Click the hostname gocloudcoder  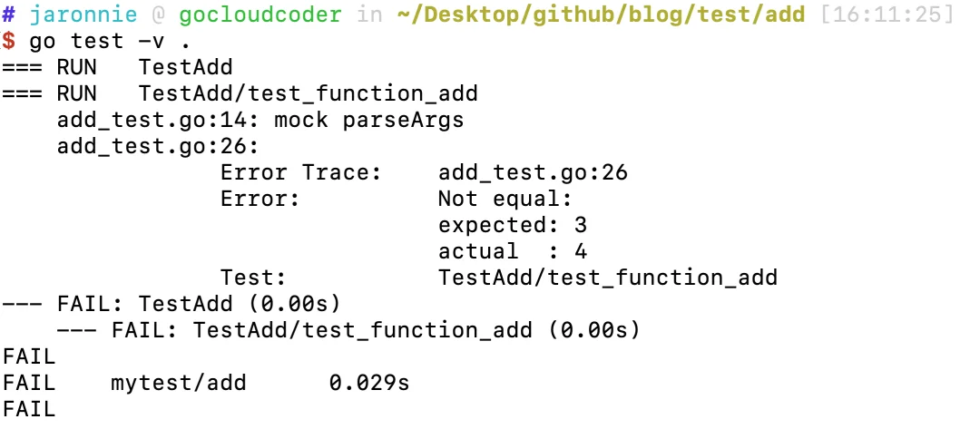point(260,15)
